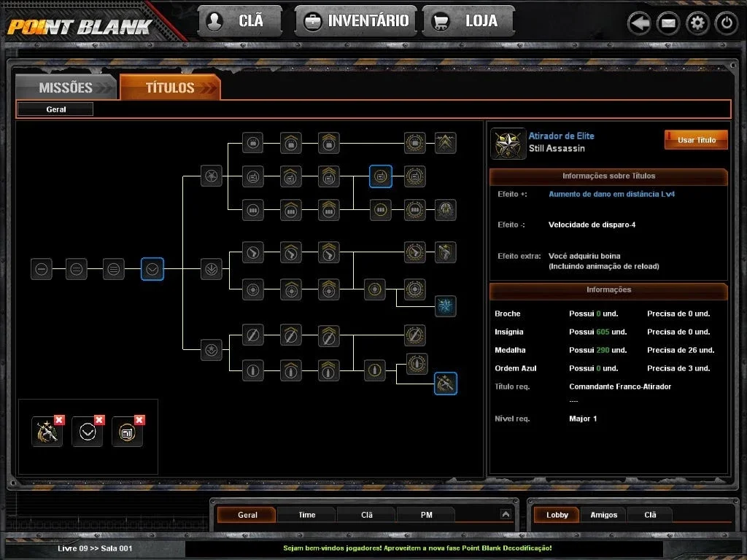The image size is (747, 560).
Task: Select the double down-arrow branch node
Action: (x=211, y=269)
